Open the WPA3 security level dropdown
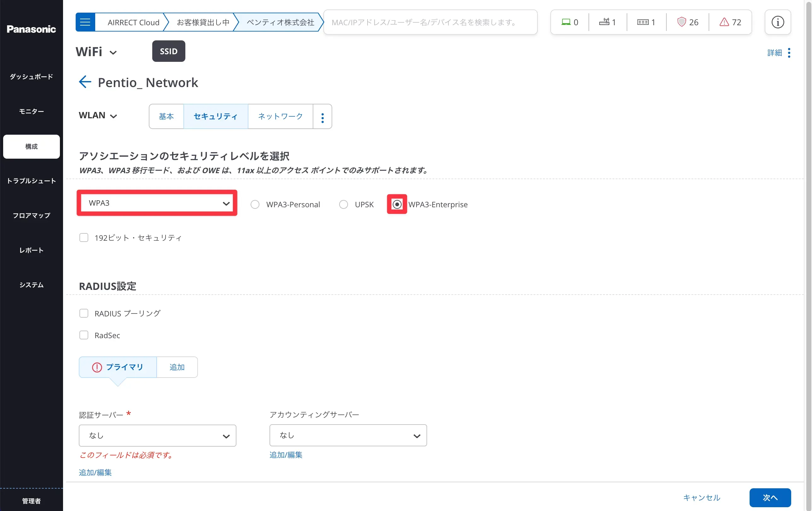The image size is (812, 511). (x=157, y=203)
